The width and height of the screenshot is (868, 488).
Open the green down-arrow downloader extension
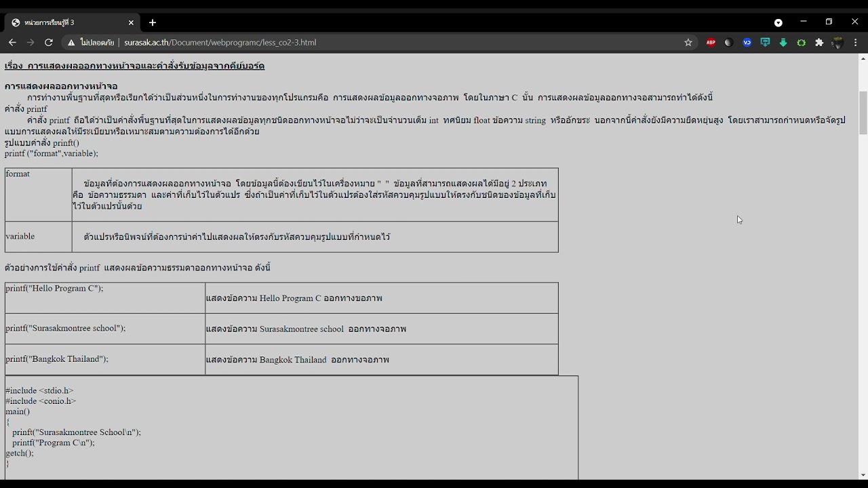(x=783, y=42)
